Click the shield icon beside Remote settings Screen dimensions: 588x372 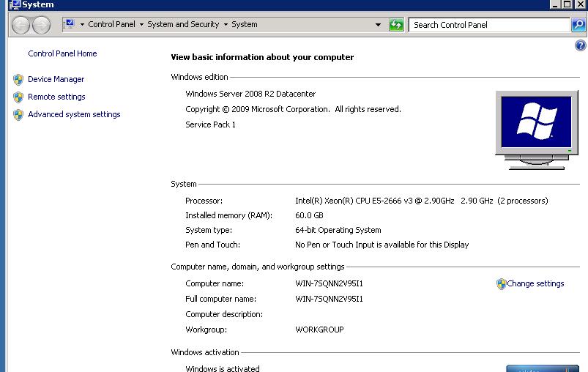pyautogui.click(x=18, y=97)
